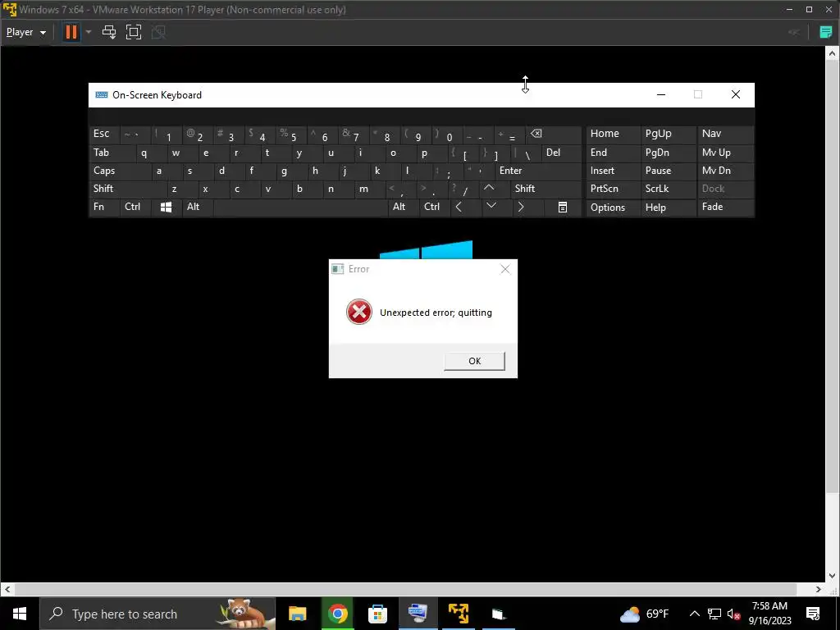Image resolution: width=840 pixels, height=630 pixels.
Task: Click the backspace key on On-Screen Keyboard
Action: coord(555,135)
